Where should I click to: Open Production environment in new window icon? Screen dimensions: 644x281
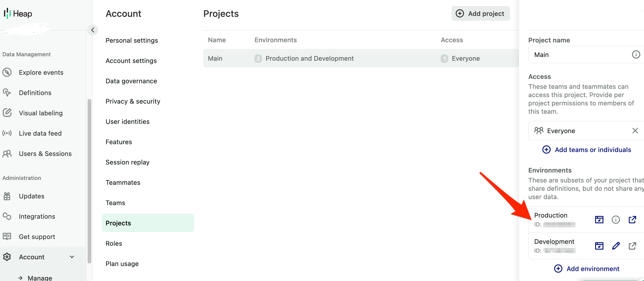(x=632, y=220)
